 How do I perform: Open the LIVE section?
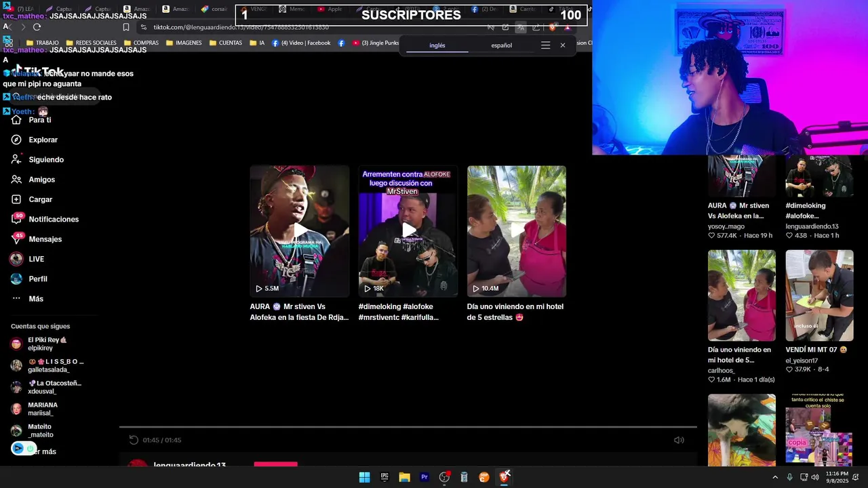pyautogui.click(x=27, y=259)
